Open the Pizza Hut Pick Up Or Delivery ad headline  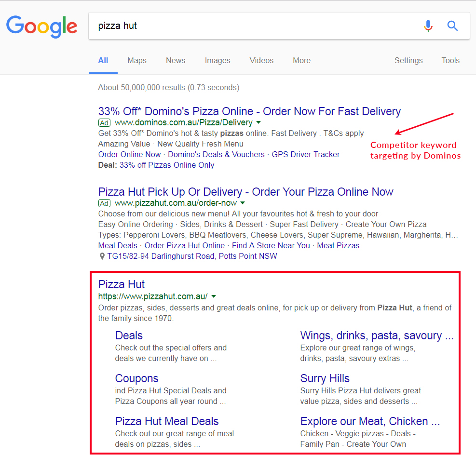point(245,192)
